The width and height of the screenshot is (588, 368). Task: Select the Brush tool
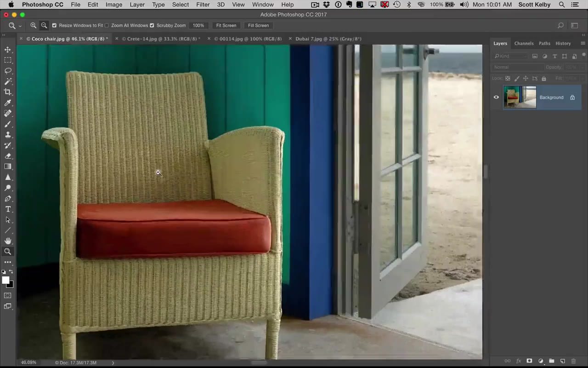(x=7, y=124)
